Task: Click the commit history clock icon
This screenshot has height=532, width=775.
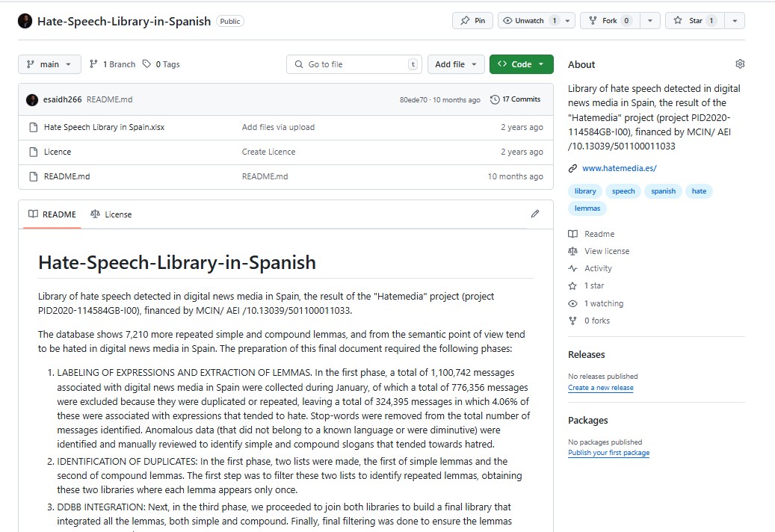Action: coord(495,99)
